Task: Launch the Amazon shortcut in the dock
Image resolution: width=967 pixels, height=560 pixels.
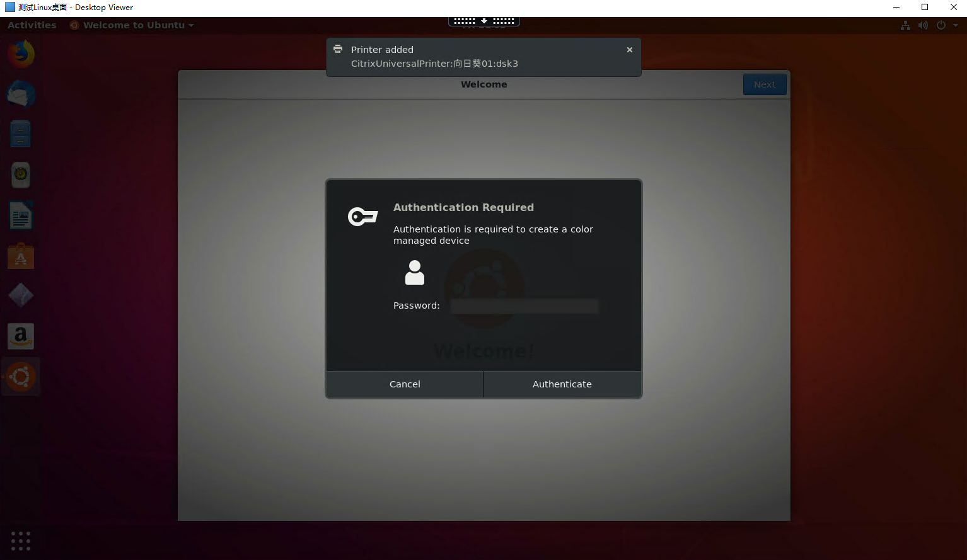Action: click(x=21, y=336)
